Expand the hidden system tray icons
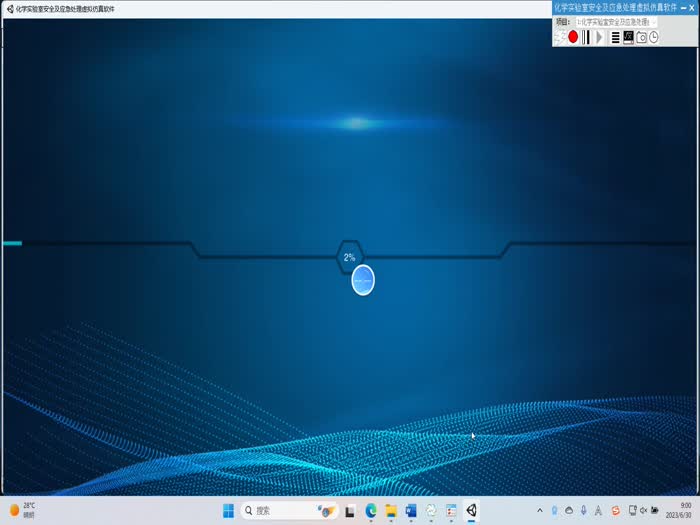This screenshot has width=700, height=525. click(540, 510)
